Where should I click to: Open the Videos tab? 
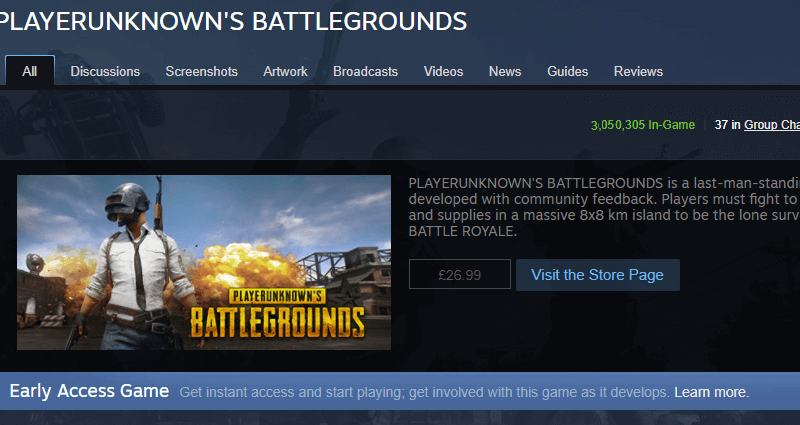tap(443, 71)
